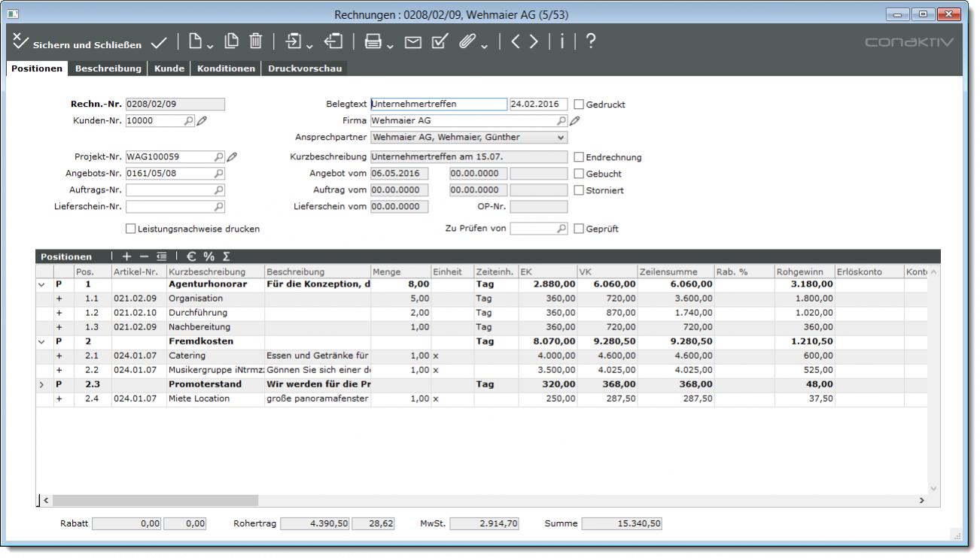Screen dimensions: 980x558
Task: Click the envelope email icon
Action: (x=412, y=43)
